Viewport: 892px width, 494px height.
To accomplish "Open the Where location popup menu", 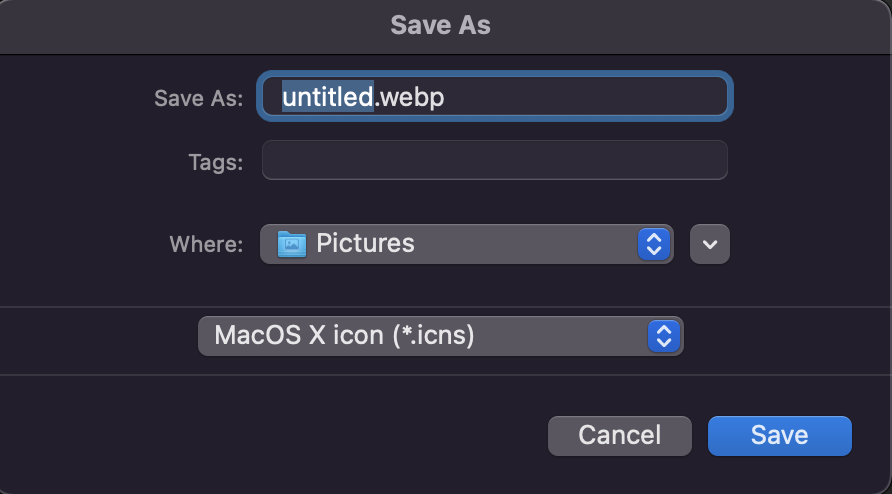I will 466,244.
